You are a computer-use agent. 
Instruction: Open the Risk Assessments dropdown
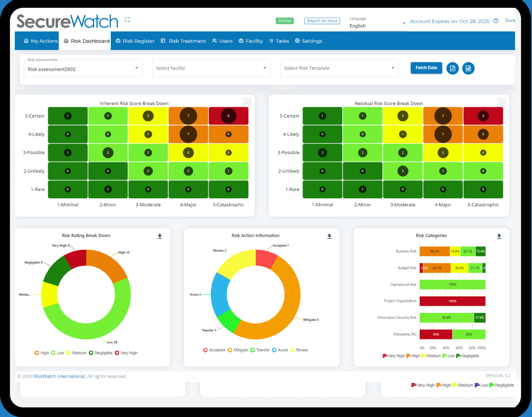click(x=136, y=68)
